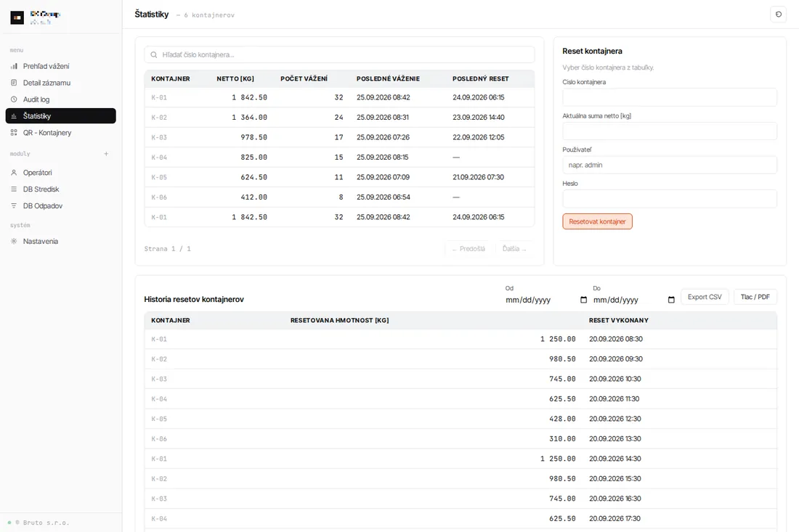799x532 pixels.
Task: Open the calendar picker for the Od date
Action: pos(583,300)
